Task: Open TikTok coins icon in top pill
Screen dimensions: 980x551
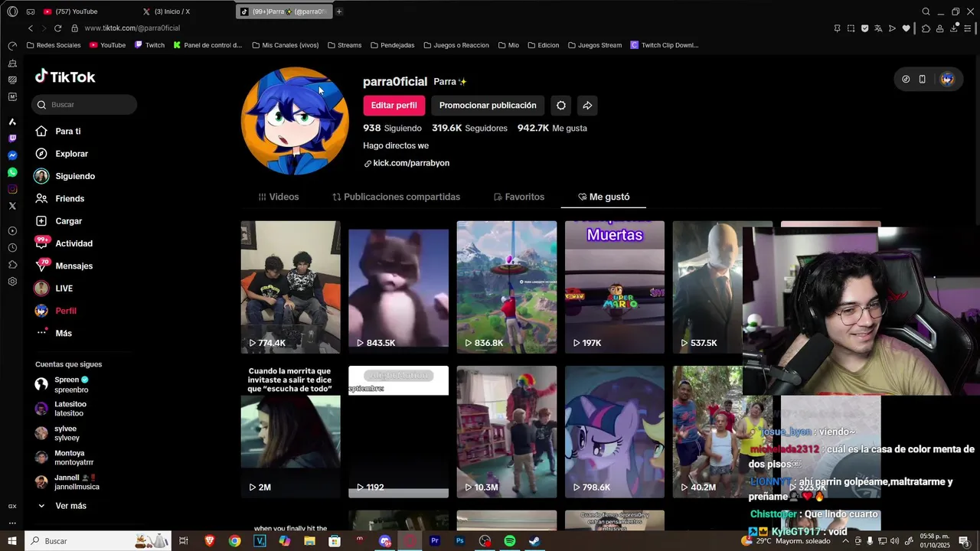Action: [x=906, y=79]
